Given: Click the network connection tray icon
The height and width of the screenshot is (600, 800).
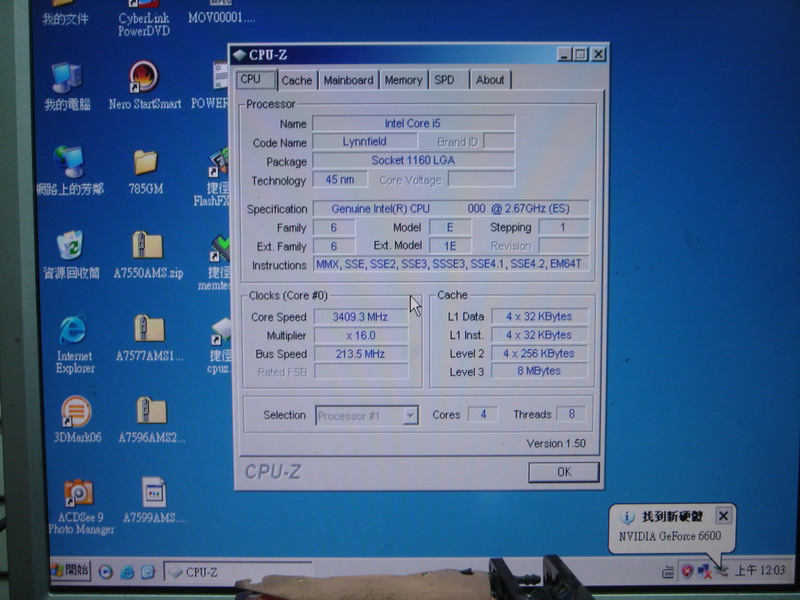Looking at the screenshot, I should (704, 571).
